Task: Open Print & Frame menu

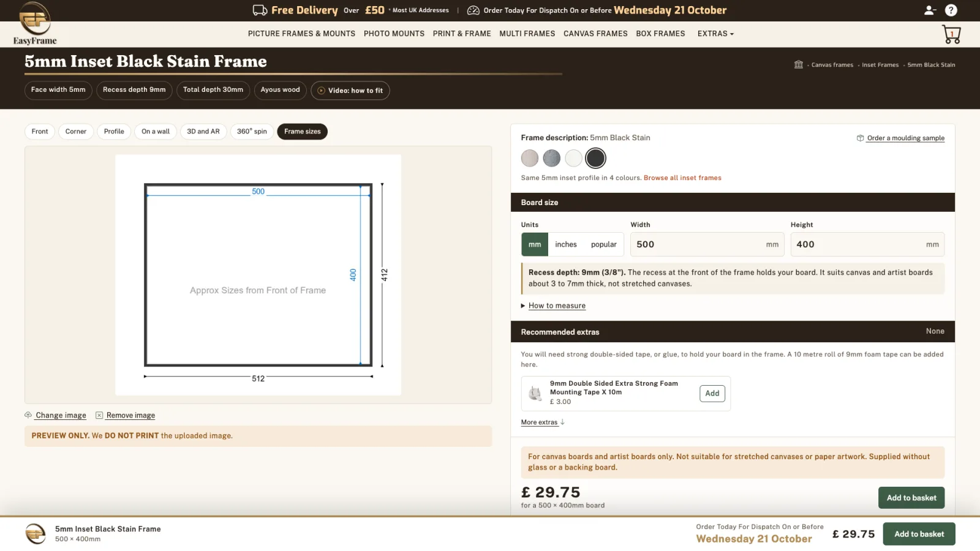Action: [x=462, y=34]
